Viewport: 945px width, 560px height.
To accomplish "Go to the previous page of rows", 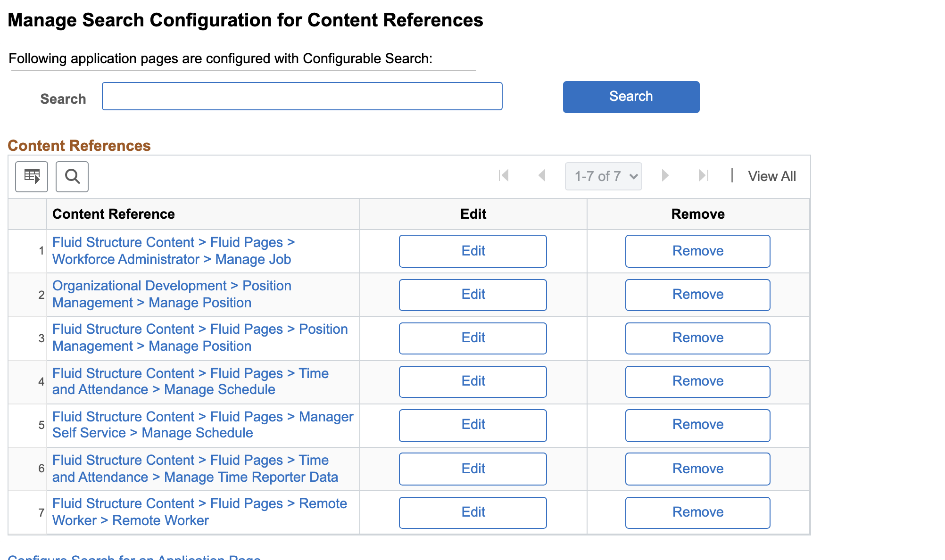I will pos(542,176).
